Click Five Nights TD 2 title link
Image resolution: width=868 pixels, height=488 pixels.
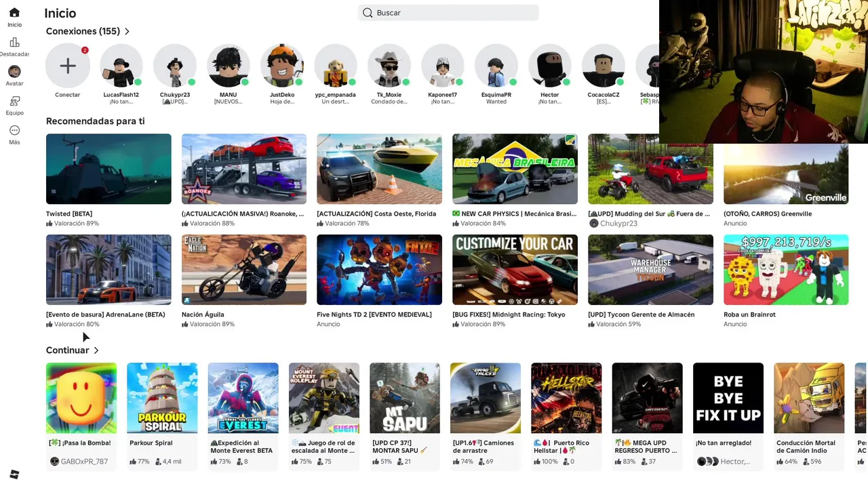coord(374,314)
